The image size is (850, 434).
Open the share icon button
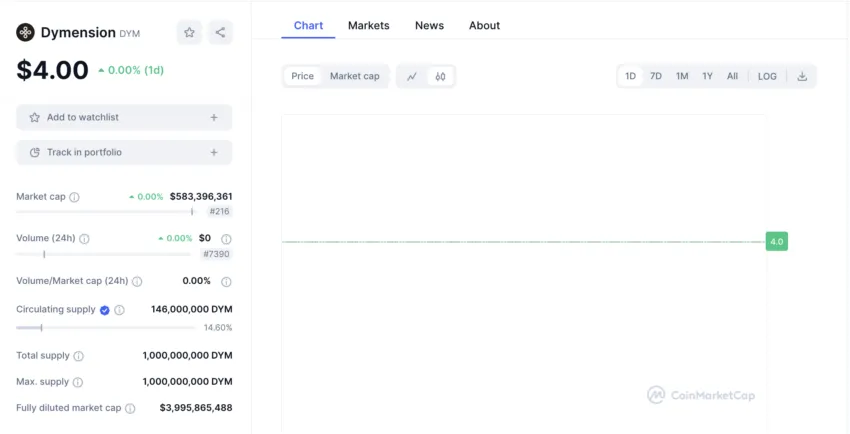click(220, 33)
